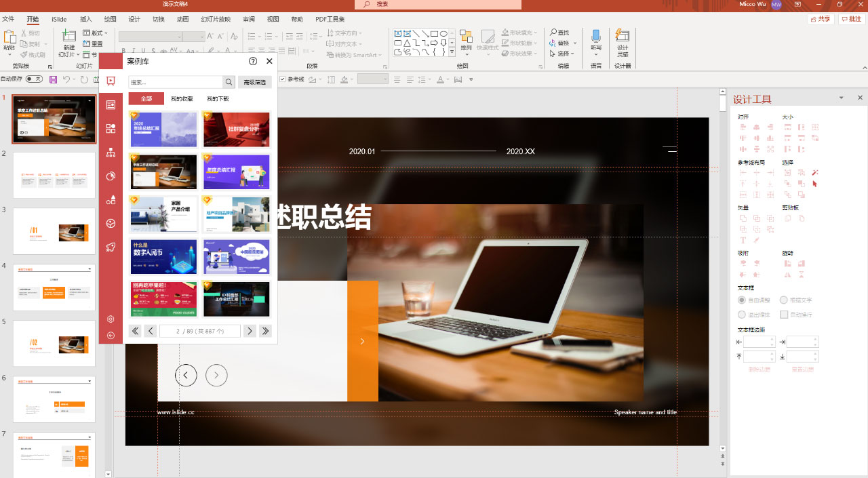
Task: Open the help icon in 案例库 panel
Action: coord(253,61)
